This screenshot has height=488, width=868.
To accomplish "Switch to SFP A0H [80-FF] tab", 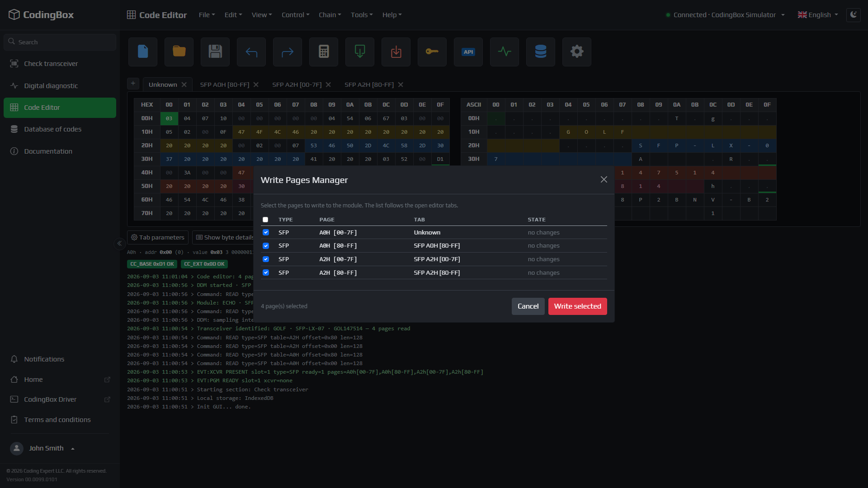I will tap(225, 84).
